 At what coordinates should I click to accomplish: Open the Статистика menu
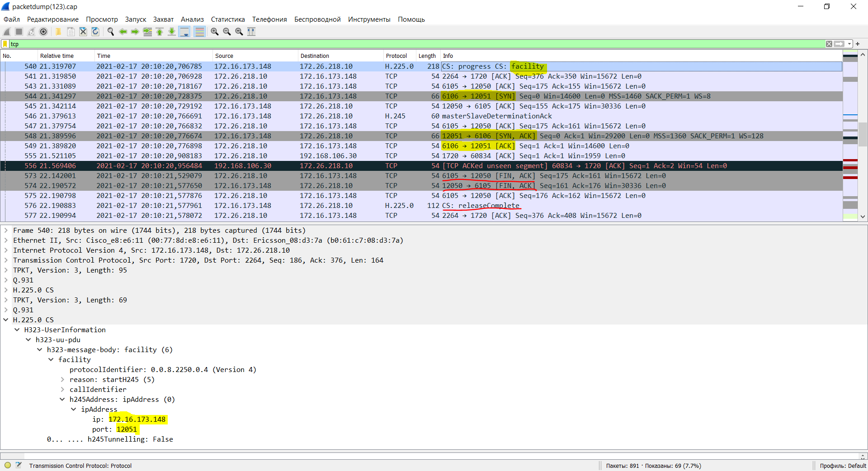[x=227, y=19]
